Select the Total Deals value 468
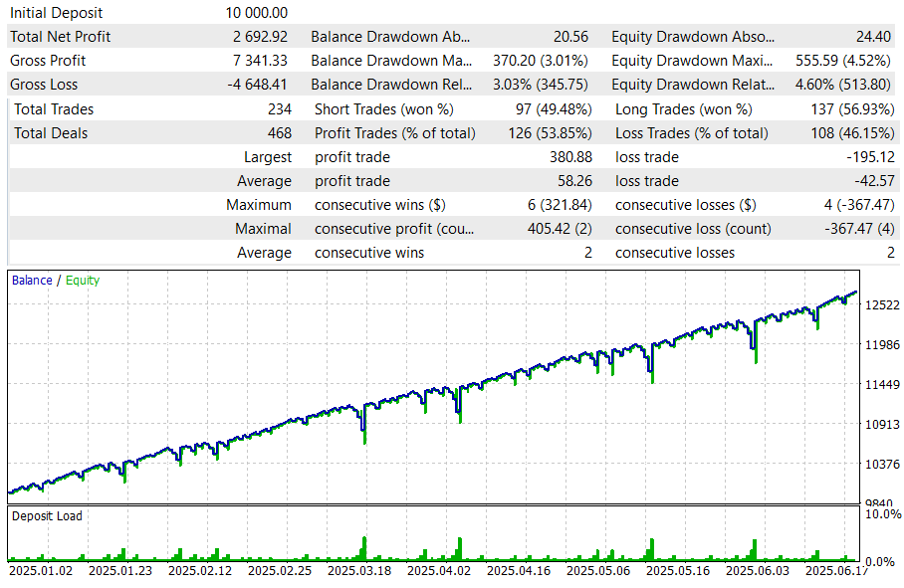This screenshot has height=588, width=904. coord(279,133)
